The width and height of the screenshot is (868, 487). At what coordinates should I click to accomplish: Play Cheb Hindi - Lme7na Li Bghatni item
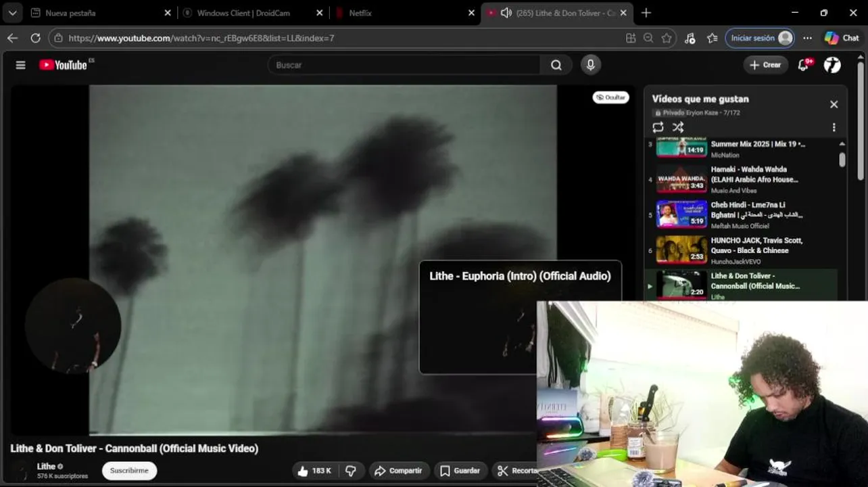pos(742,214)
